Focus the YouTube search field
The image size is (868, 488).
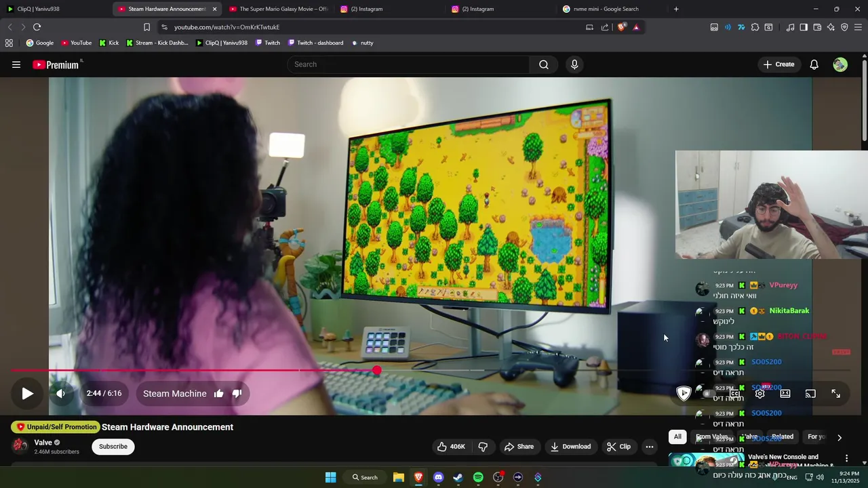tap(408, 64)
